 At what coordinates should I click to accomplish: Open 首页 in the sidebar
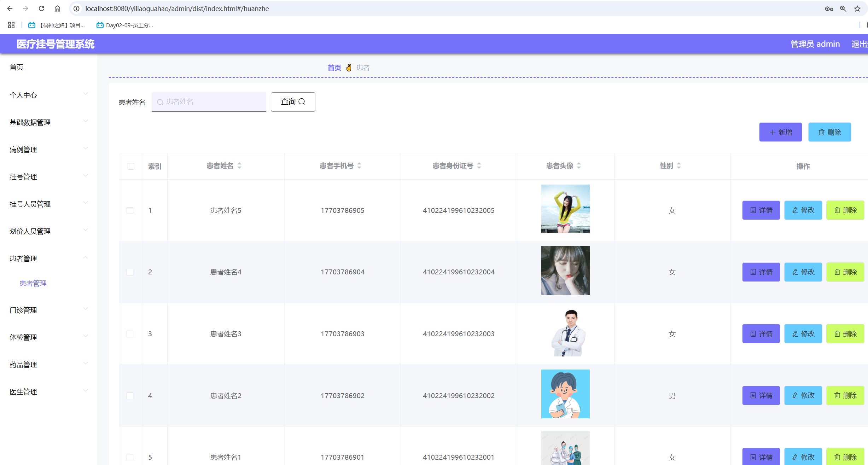click(x=17, y=67)
